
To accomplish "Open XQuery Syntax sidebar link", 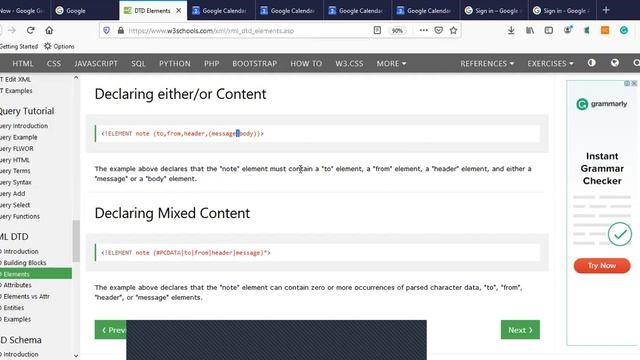I will [16, 182].
